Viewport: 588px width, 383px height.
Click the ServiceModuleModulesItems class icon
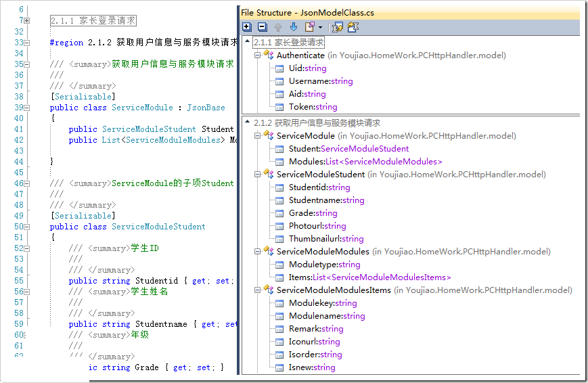[x=269, y=290]
